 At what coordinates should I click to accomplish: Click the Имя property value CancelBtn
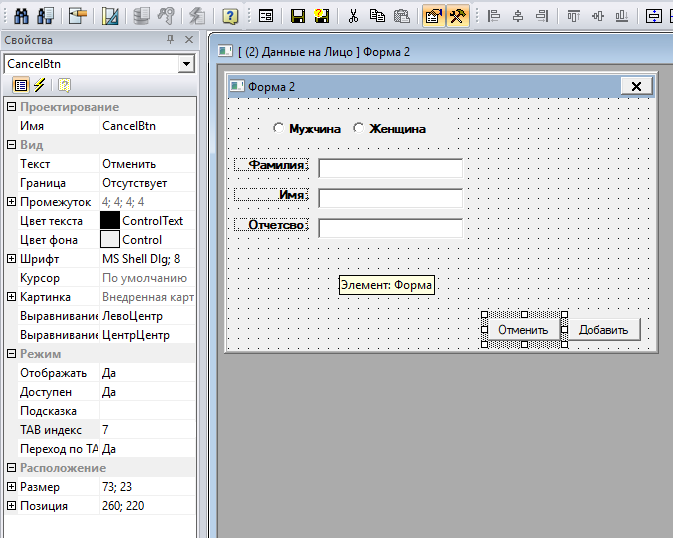pos(147,126)
